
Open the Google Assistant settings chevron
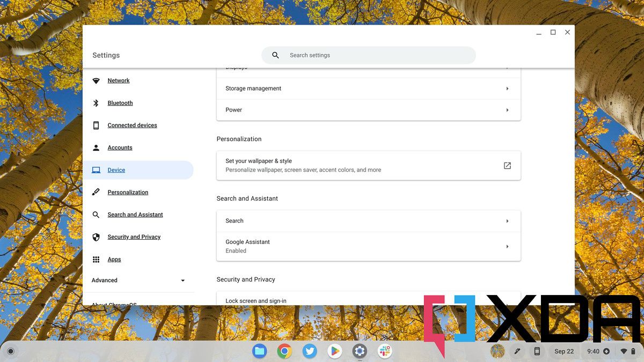coord(507,246)
